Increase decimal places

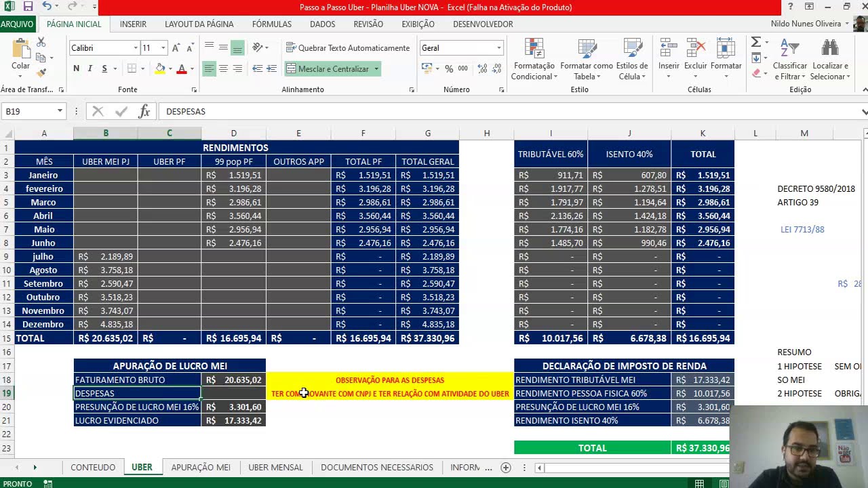point(482,68)
